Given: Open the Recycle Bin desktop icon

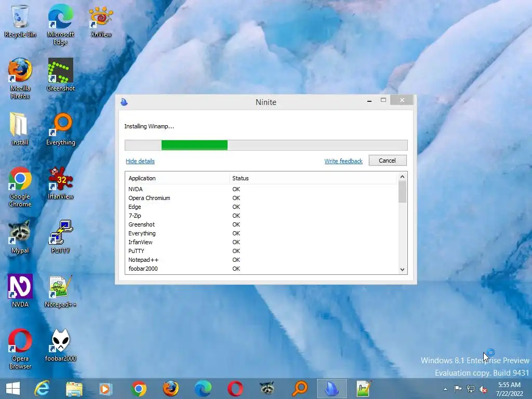Looking at the screenshot, I should pyautogui.click(x=20, y=21).
